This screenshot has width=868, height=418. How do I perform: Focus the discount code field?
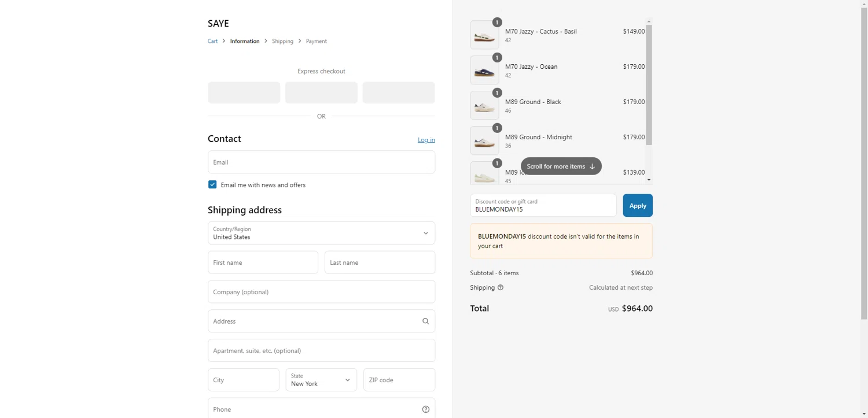click(x=543, y=205)
